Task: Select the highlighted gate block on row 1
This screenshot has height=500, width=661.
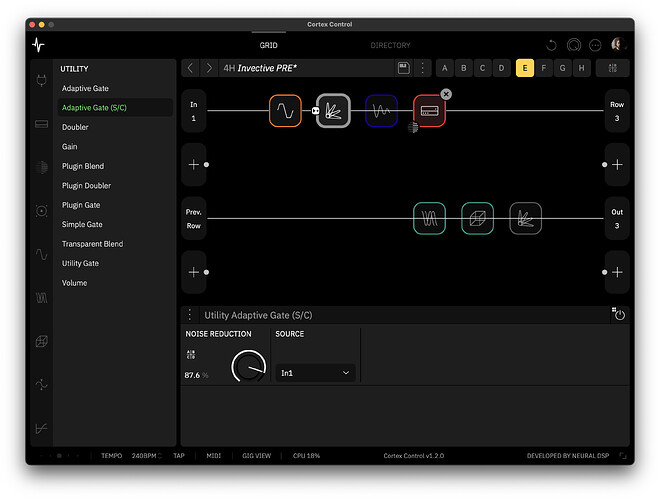Action: (x=333, y=111)
